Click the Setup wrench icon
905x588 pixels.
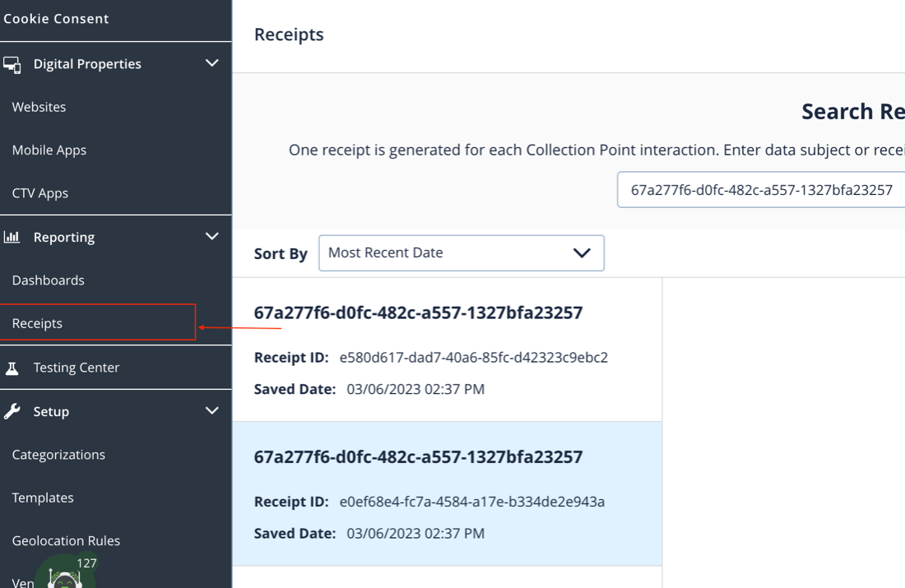pos(12,410)
